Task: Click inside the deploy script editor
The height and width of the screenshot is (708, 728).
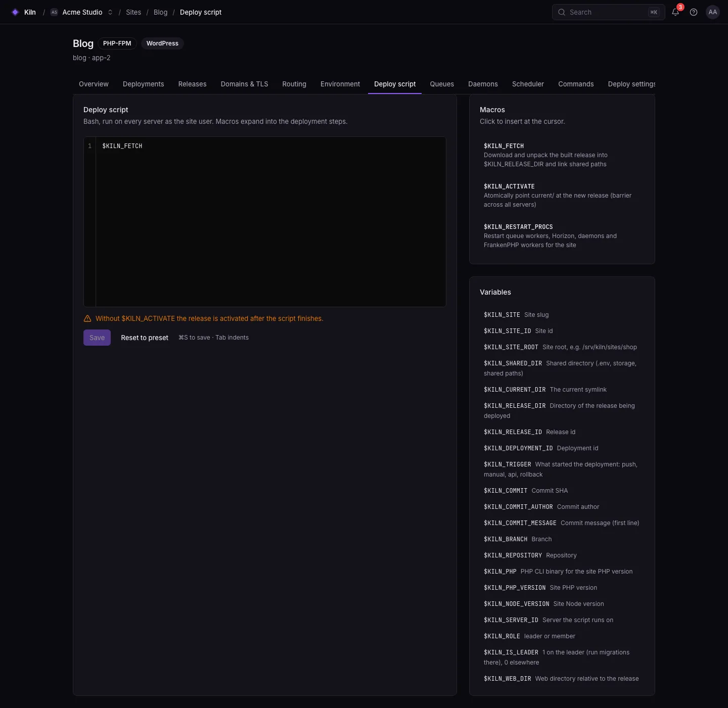Action: click(270, 221)
